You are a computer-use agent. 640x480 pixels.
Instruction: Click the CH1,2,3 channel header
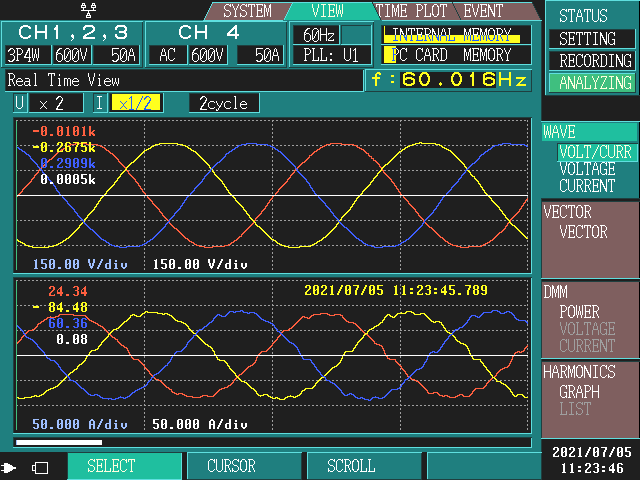click(73, 32)
